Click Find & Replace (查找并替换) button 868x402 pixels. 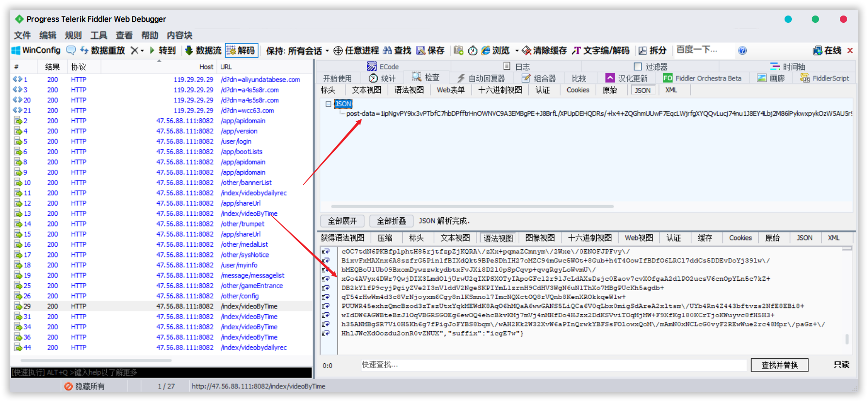(779, 365)
